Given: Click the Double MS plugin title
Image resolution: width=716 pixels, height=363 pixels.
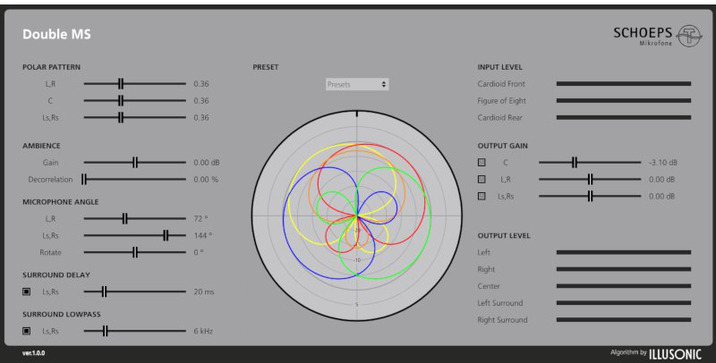Looking at the screenshot, I should point(57,34).
